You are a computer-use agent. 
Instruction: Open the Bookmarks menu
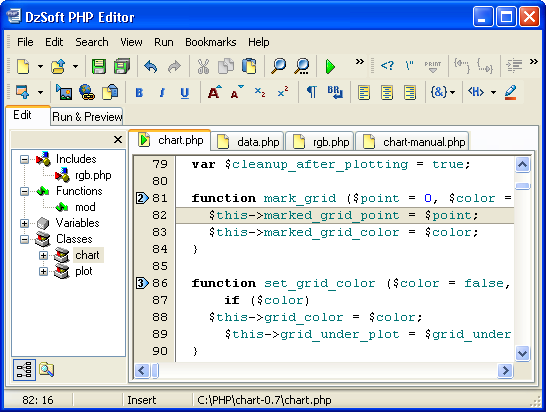pyautogui.click(x=210, y=42)
